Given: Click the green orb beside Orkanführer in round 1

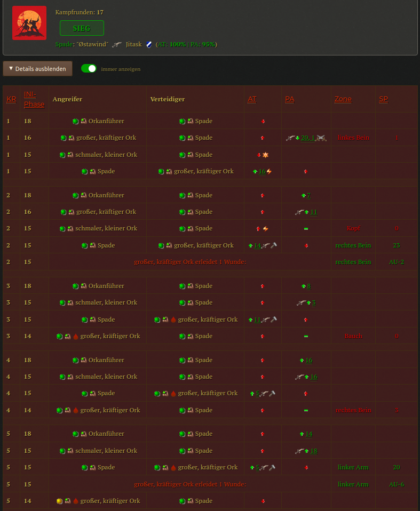Looking at the screenshot, I should coord(75,121).
